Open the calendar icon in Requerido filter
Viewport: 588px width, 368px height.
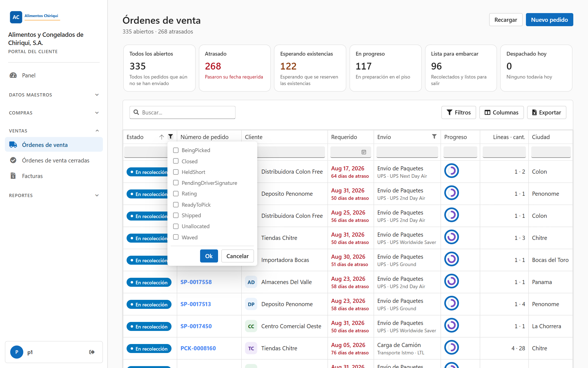pyautogui.click(x=364, y=152)
